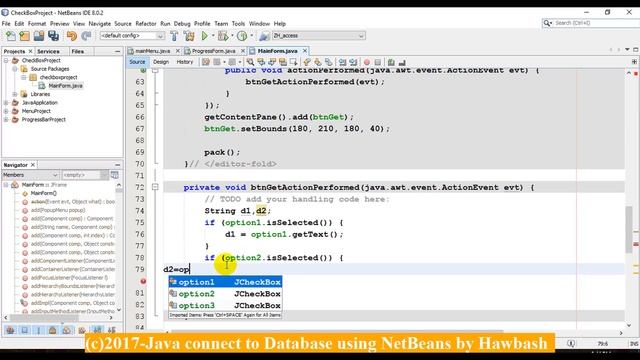This screenshot has width=640, height=360.
Task: Click the Find Previous Occurrence icon
Action: tap(261, 62)
